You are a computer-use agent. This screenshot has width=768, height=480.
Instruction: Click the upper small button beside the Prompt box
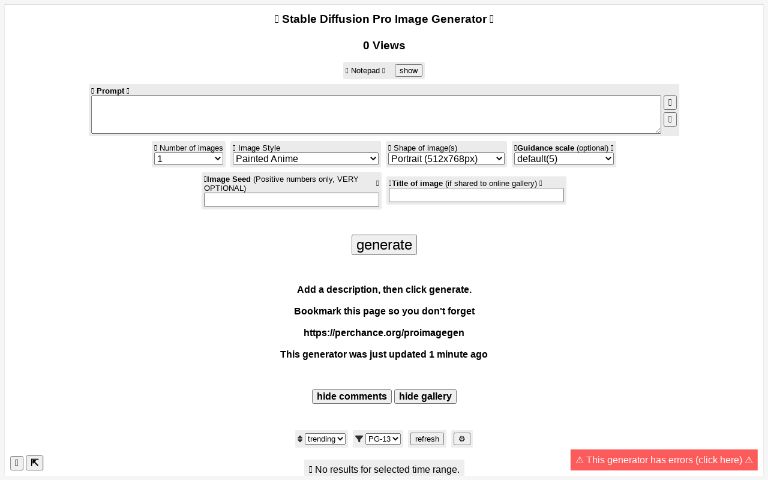point(670,102)
